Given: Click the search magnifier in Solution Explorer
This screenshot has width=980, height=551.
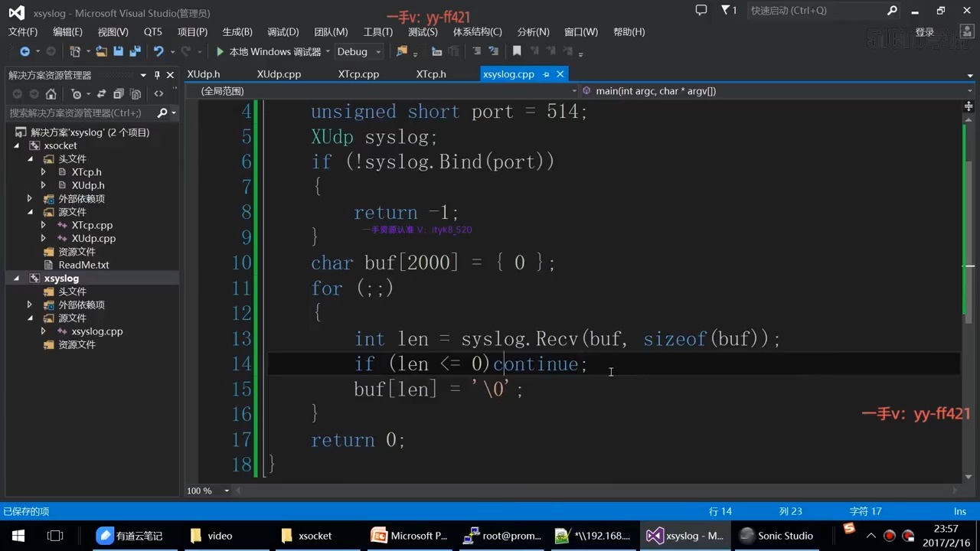Looking at the screenshot, I should [x=162, y=112].
